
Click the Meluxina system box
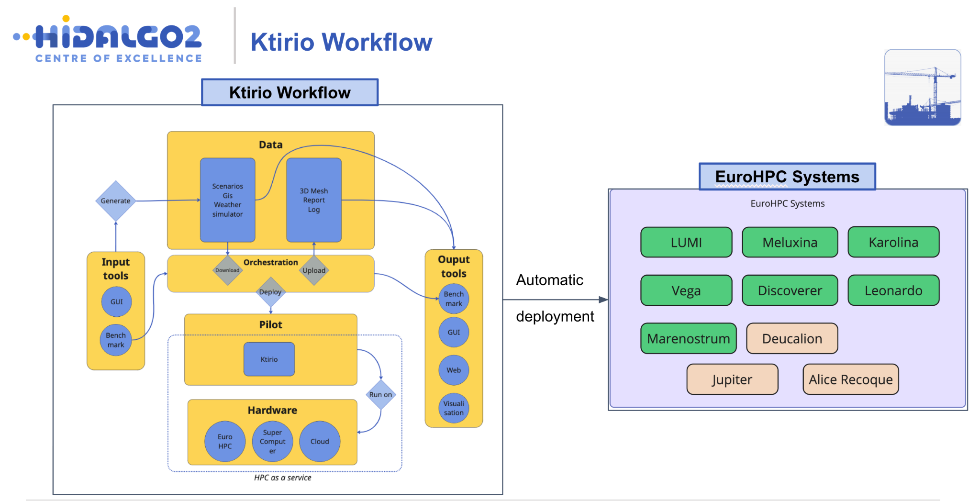pyautogui.click(x=790, y=243)
